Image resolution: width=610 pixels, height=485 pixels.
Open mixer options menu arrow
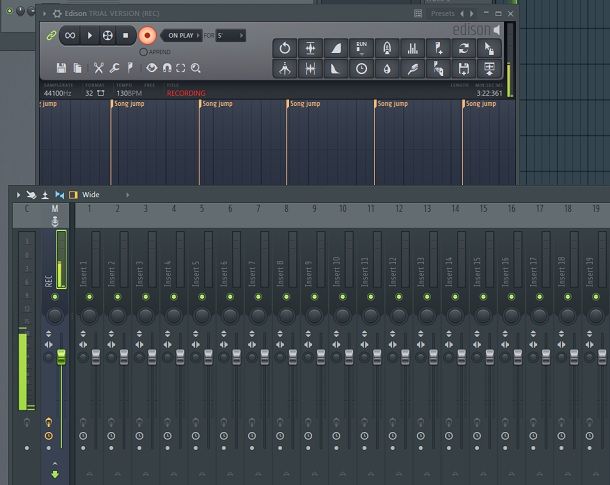18,195
